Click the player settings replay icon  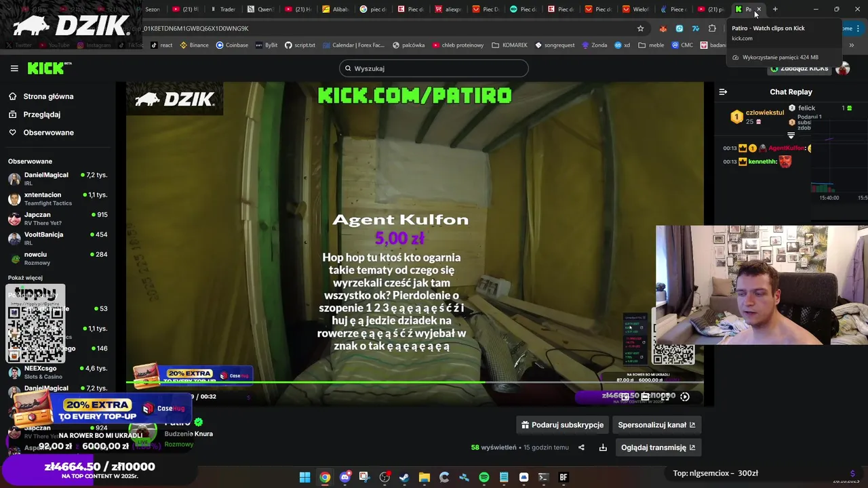click(685, 397)
